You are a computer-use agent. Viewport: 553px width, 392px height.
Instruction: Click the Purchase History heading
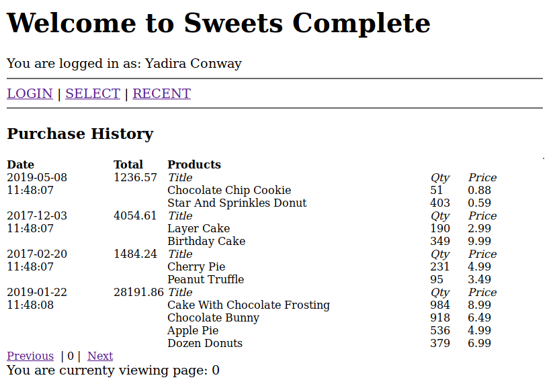coord(80,134)
